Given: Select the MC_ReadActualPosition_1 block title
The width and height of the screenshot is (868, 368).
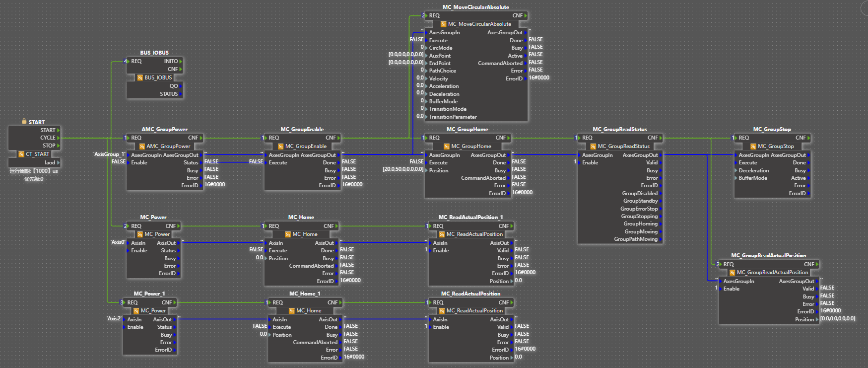Looking at the screenshot, I should click(471, 218).
